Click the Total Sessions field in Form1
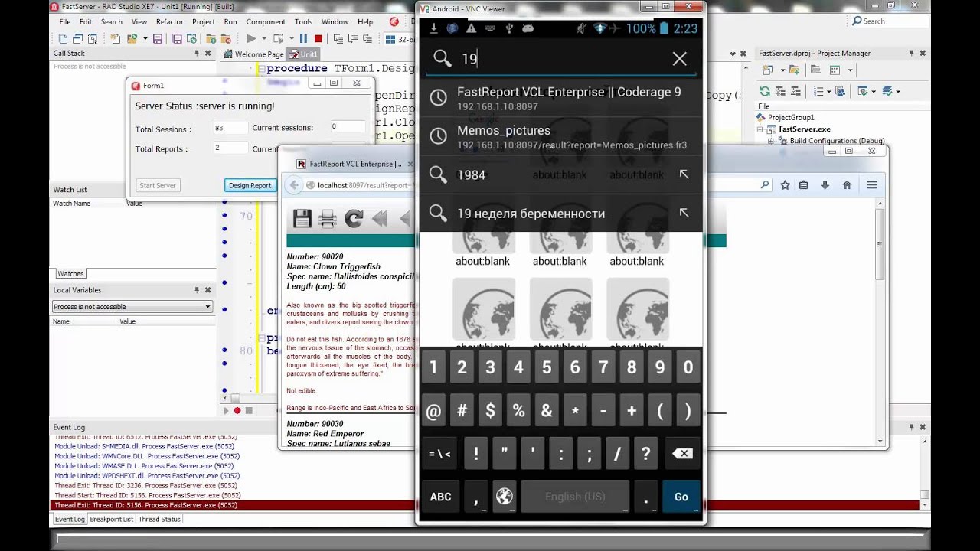980x551 pixels. click(230, 128)
